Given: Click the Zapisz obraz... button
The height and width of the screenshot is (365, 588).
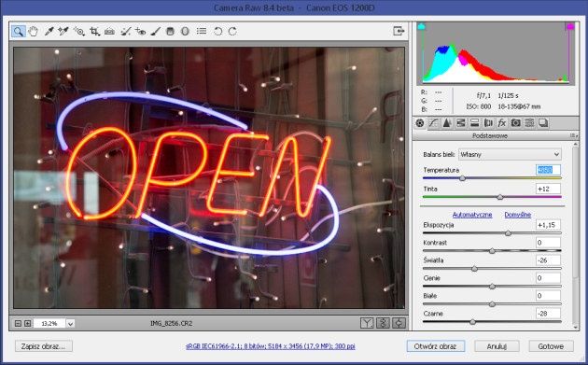Looking at the screenshot, I should [x=44, y=346].
